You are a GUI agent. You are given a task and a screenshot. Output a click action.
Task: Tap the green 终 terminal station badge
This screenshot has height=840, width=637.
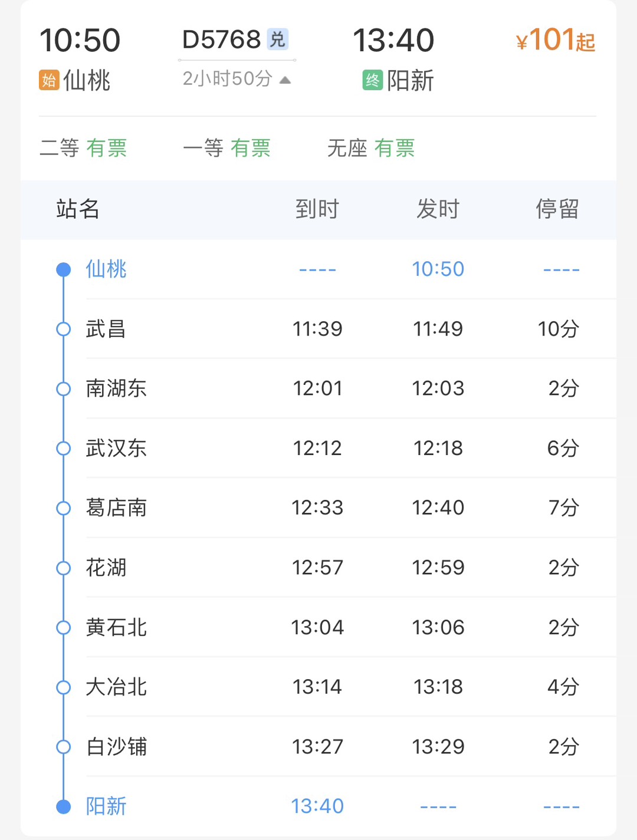click(372, 80)
